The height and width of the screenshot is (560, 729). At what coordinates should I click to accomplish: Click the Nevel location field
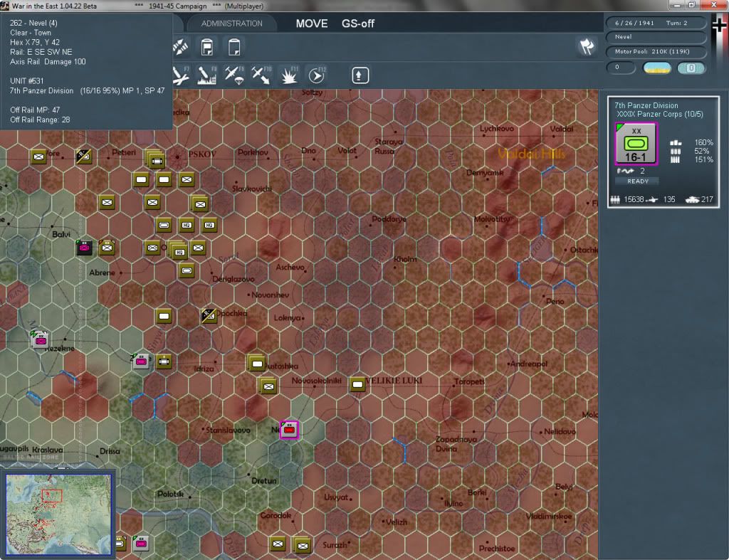(x=656, y=37)
